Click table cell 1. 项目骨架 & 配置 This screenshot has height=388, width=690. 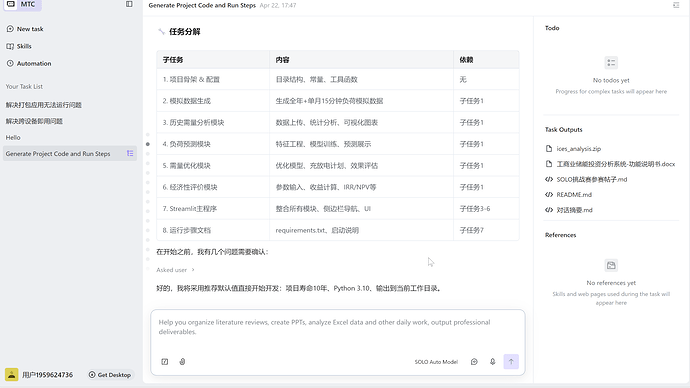(x=213, y=80)
